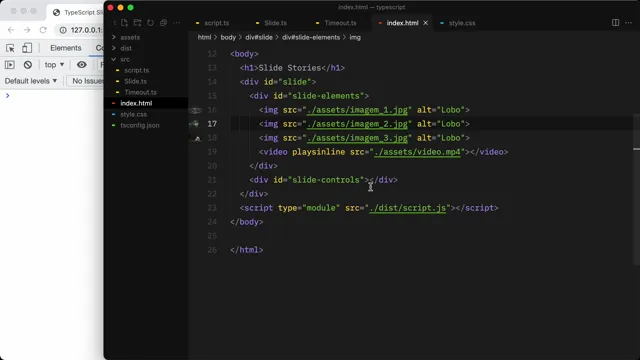Viewport: 640px width, 360px height.
Task: Click the body breadcrumb
Action: (228, 37)
